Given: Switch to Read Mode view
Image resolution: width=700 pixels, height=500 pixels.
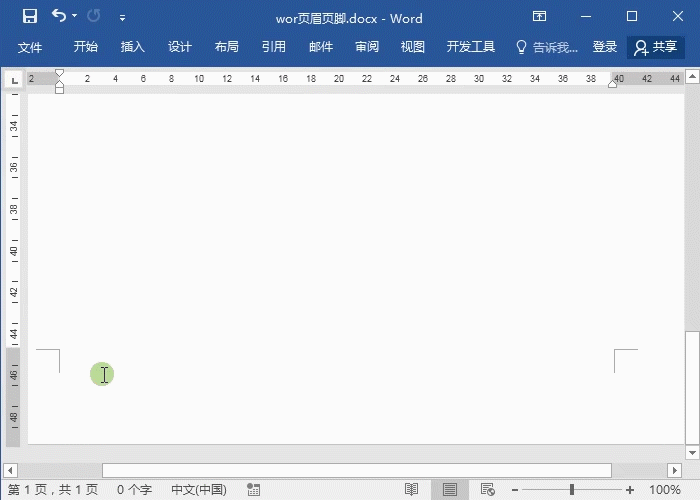Looking at the screenshot, I should 411,490.
